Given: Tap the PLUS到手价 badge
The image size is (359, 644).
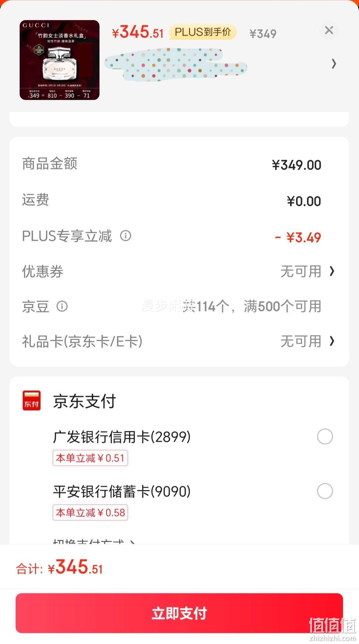Looking at the screenshot, I should coord(203,32).
